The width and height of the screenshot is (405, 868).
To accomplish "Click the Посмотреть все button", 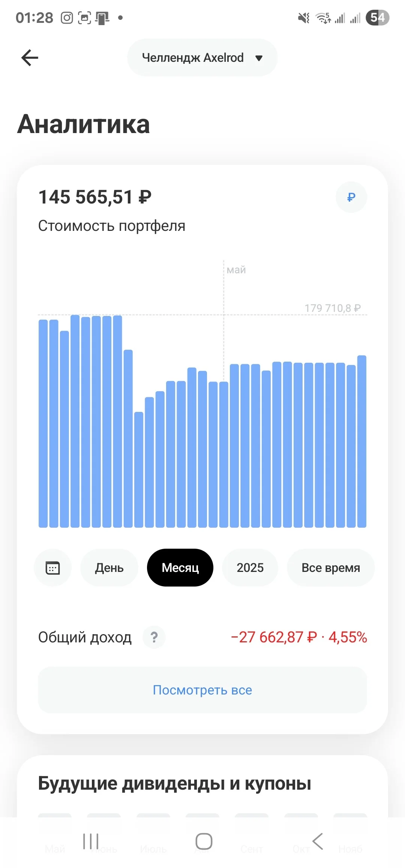I will pos(202,690).
